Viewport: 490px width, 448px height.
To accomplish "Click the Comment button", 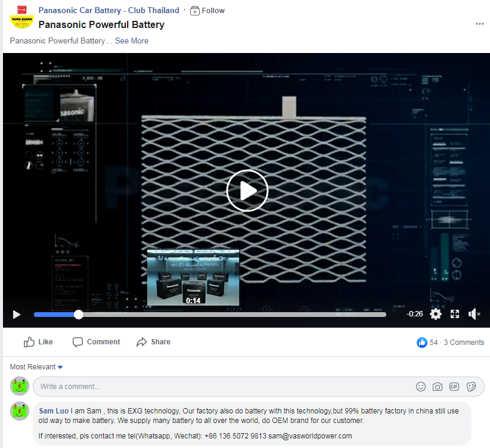I will coord(96,342).
